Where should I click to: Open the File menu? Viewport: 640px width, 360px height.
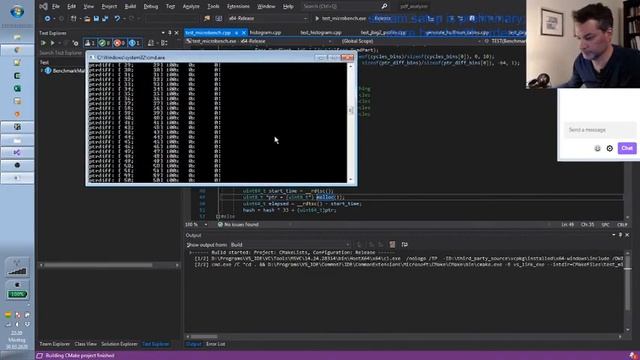(56, 6)
